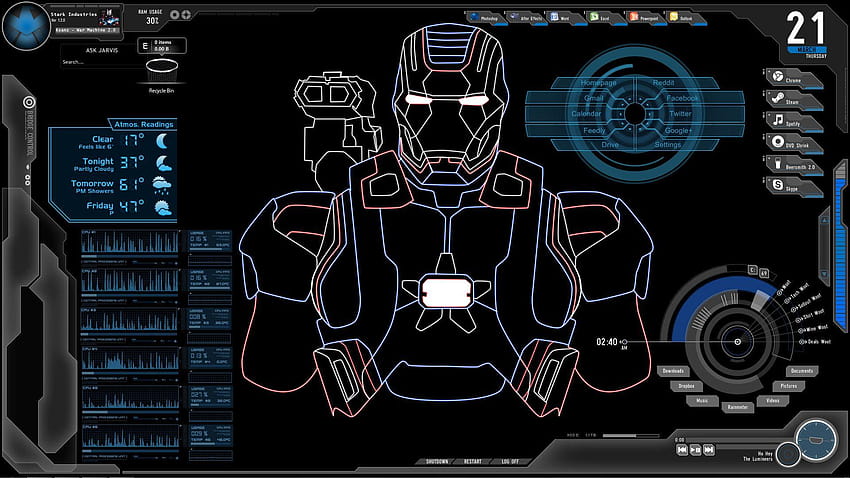Launch Photoshop from the top launcher
850x478 pixels.
point(485,18)
